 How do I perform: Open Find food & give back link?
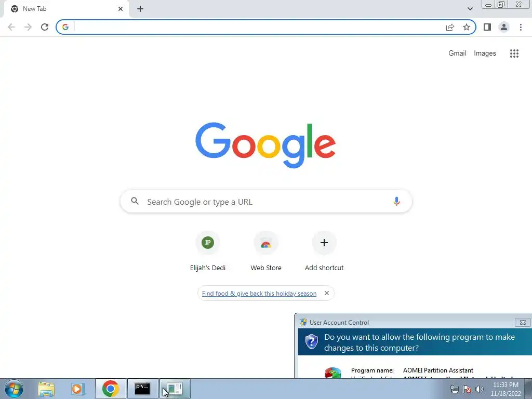coord(259,294)
